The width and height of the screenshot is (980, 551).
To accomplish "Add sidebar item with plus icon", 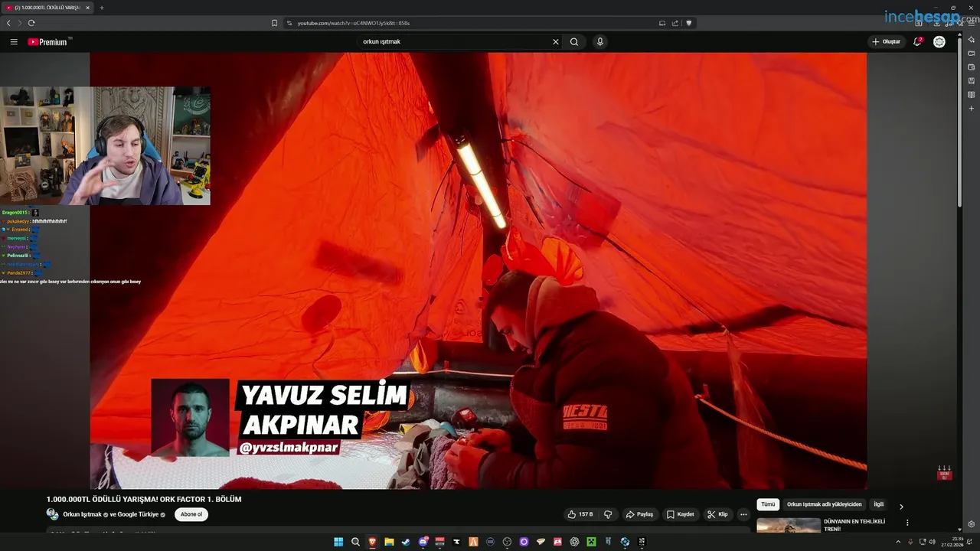I will click(972, 108).
